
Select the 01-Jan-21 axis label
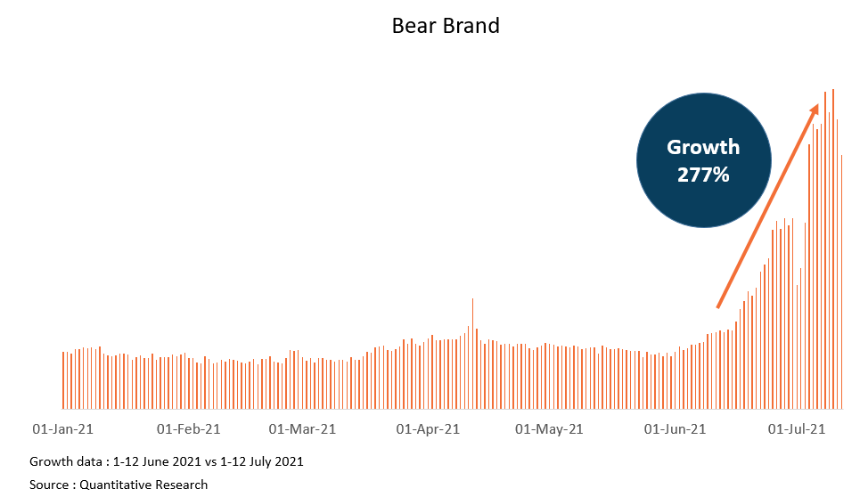(63, 429)
